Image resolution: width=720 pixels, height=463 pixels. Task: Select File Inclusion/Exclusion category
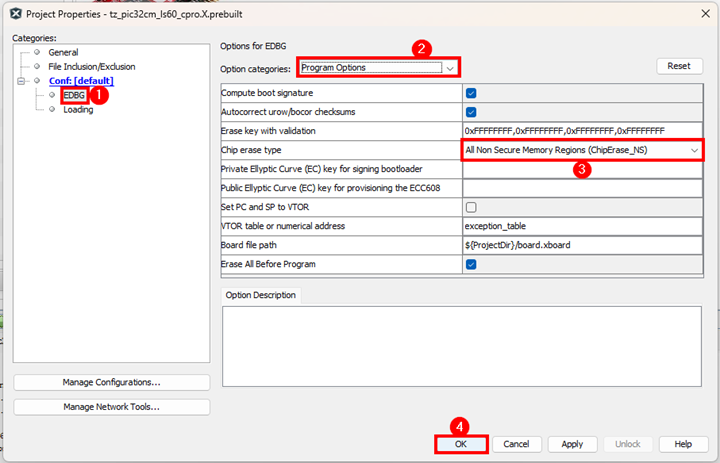point(90,66)
